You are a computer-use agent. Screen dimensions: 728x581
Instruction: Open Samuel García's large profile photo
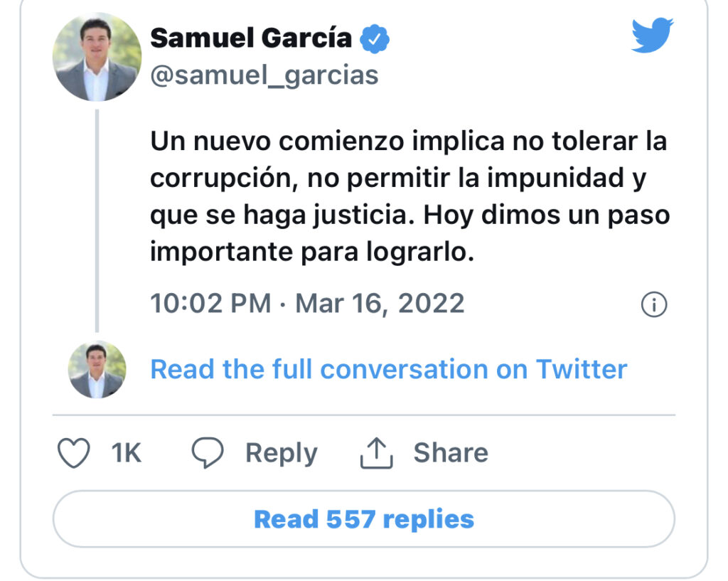click(x=97, y=57)
